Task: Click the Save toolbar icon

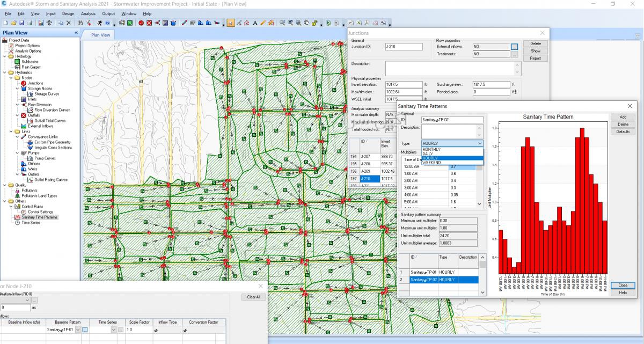Action: [x=21, y=23]
